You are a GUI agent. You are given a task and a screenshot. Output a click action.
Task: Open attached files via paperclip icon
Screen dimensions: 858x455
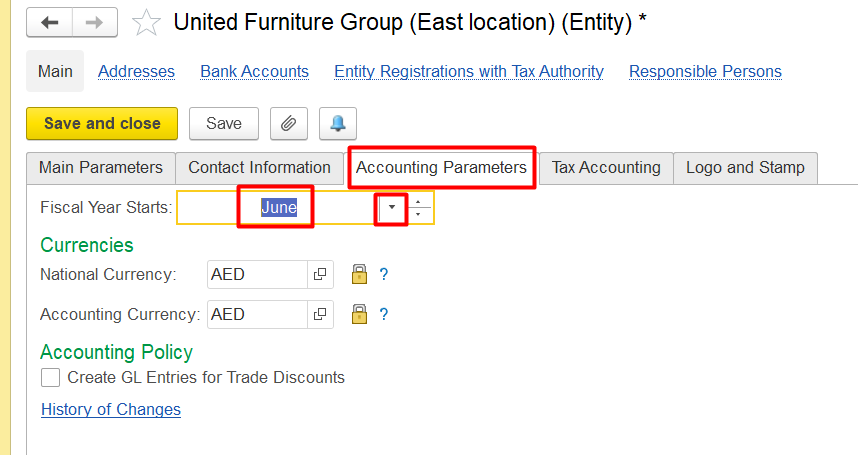tap(289, 124)
